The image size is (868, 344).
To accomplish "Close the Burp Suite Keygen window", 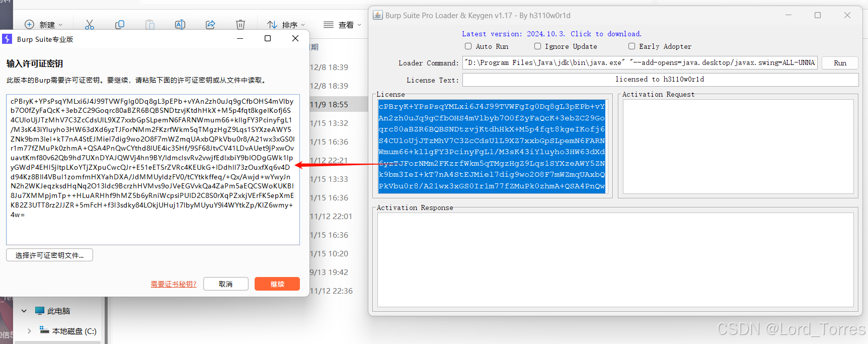I will coord(847,15).
